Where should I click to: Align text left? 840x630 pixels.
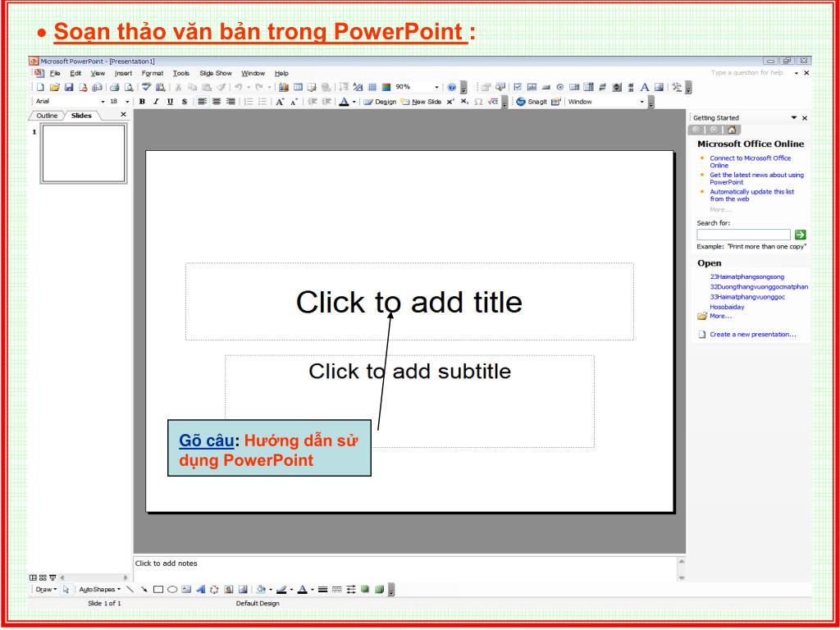(202, 102)
